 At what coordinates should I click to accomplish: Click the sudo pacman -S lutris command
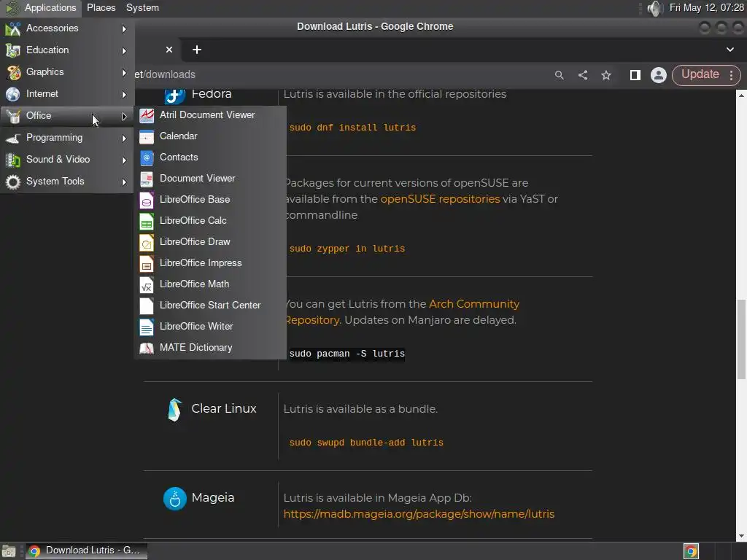347,354
